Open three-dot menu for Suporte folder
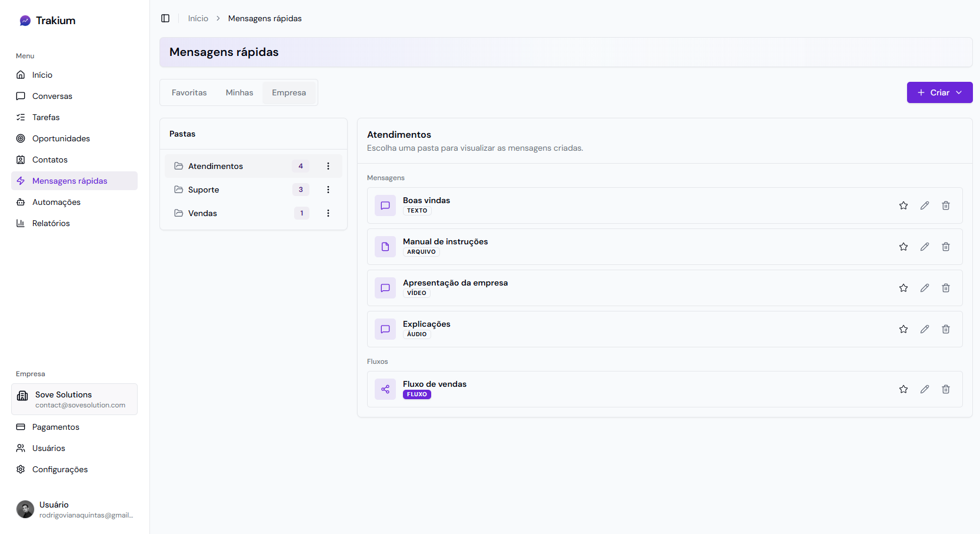 328,190
